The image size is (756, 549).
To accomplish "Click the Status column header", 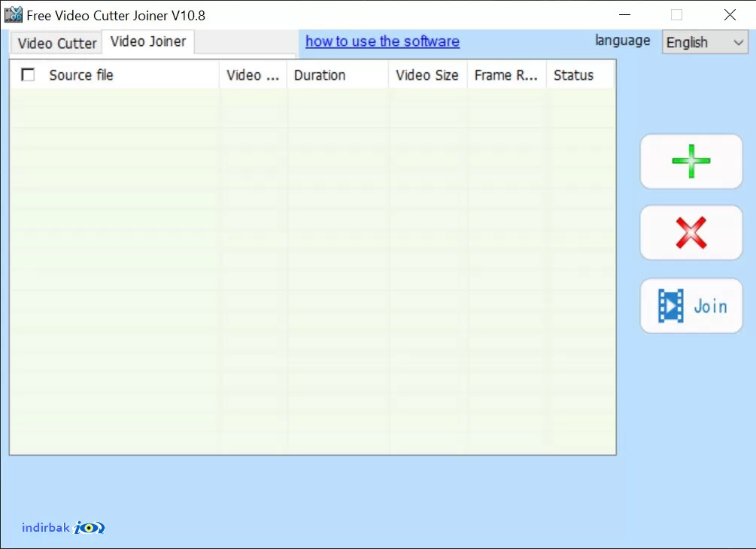I will click(580, 74).
